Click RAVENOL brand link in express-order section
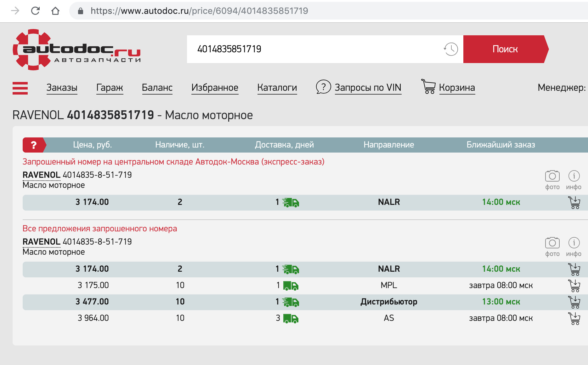The height and width of the screenshot is (365, 588). click(41, 175)
